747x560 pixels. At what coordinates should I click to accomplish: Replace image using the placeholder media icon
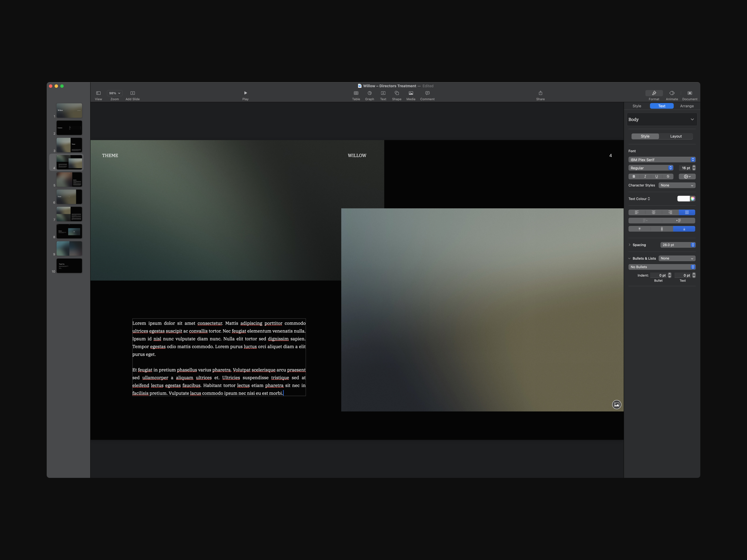pyautogui.click(x=616, y=404)
